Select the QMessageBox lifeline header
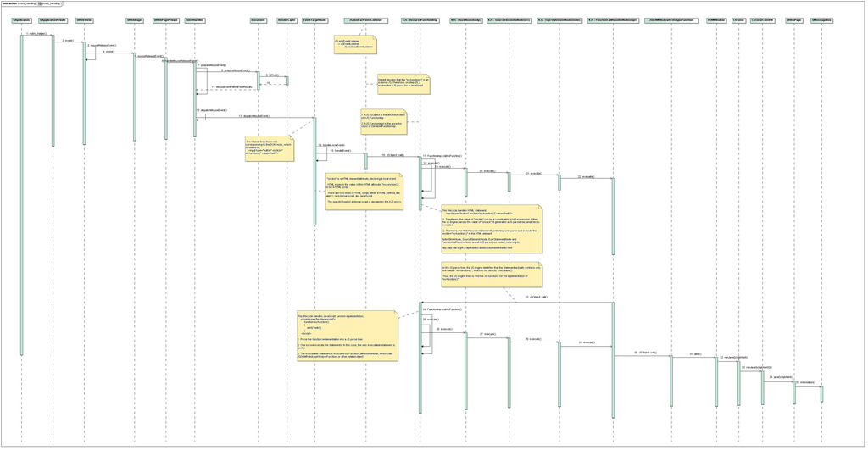This screenshot has width=868, height=456. 821,20
